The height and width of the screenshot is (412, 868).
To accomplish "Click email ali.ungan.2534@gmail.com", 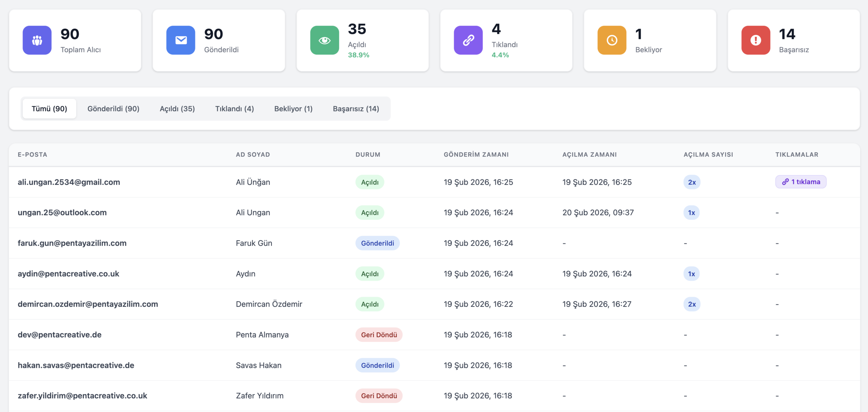I will pos(69,182).
